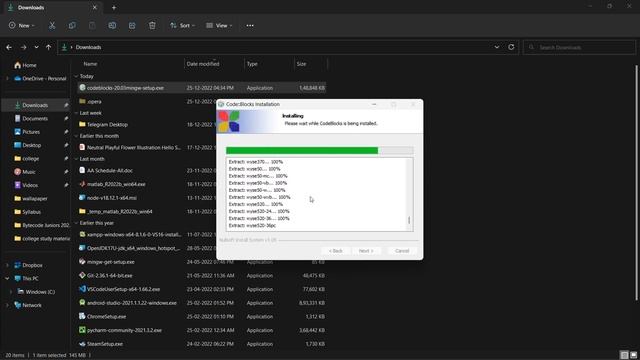Collapse the Earlier this month group

pos(76,136)
